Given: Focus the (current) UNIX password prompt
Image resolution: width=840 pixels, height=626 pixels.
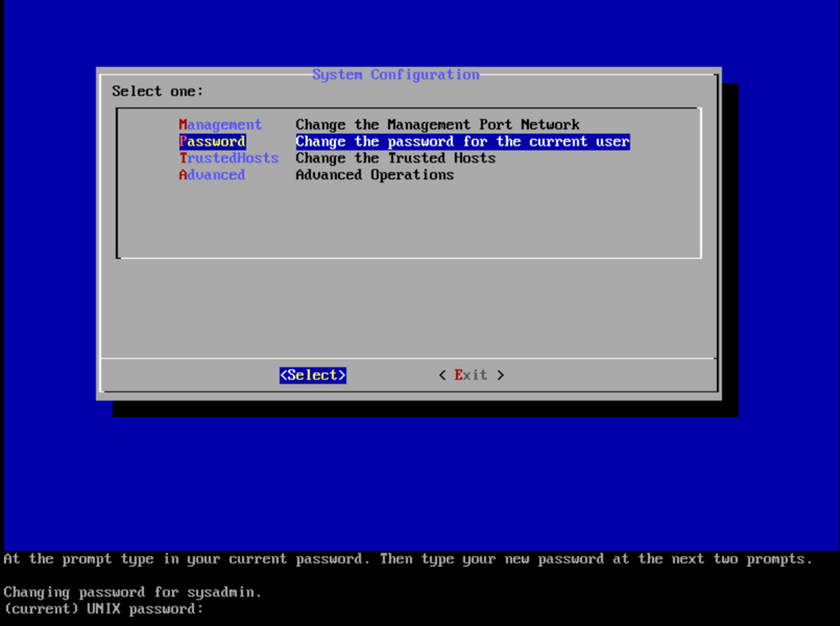Looking at the screenshot, I should tap(104, 609).
